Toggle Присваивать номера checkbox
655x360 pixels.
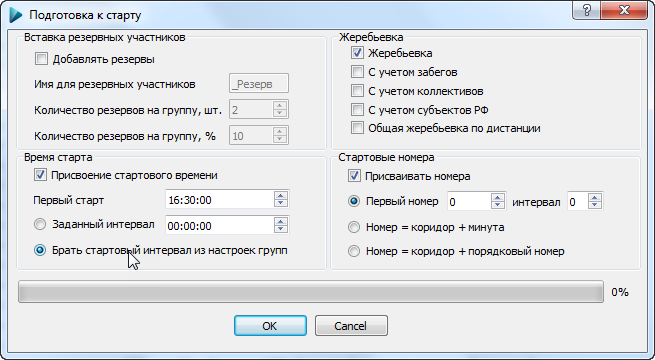354,176
